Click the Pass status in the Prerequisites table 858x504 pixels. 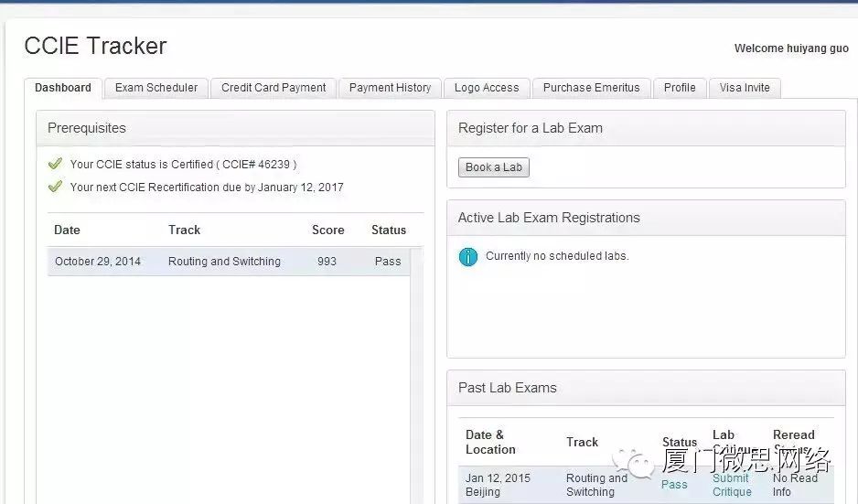pyautogui.click(x=388, y=262)
